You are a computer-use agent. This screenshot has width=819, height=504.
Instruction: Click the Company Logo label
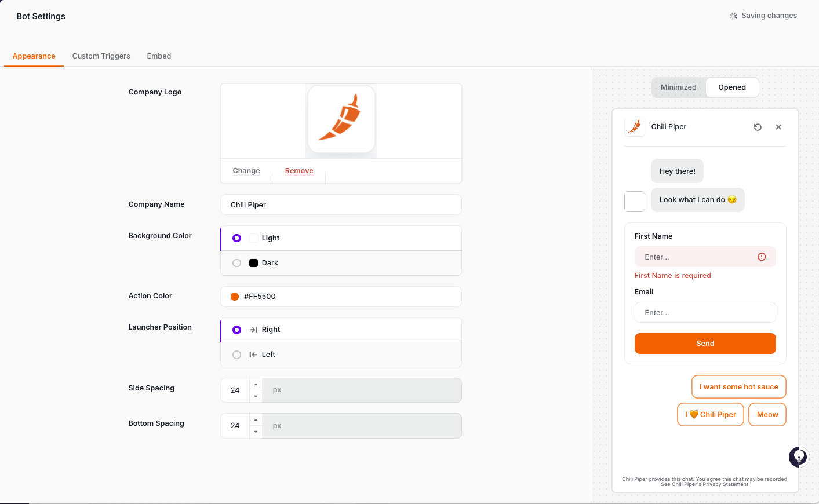click(155, 92)
